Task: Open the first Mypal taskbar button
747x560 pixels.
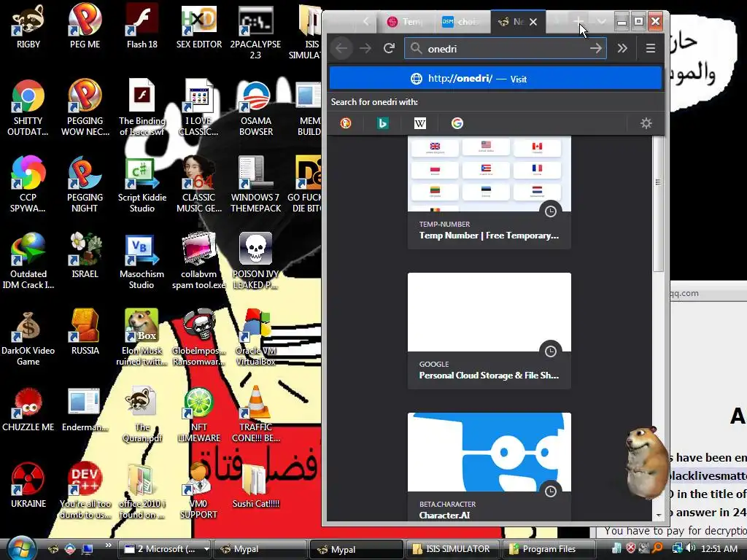Action: click(x=260, y=549)
